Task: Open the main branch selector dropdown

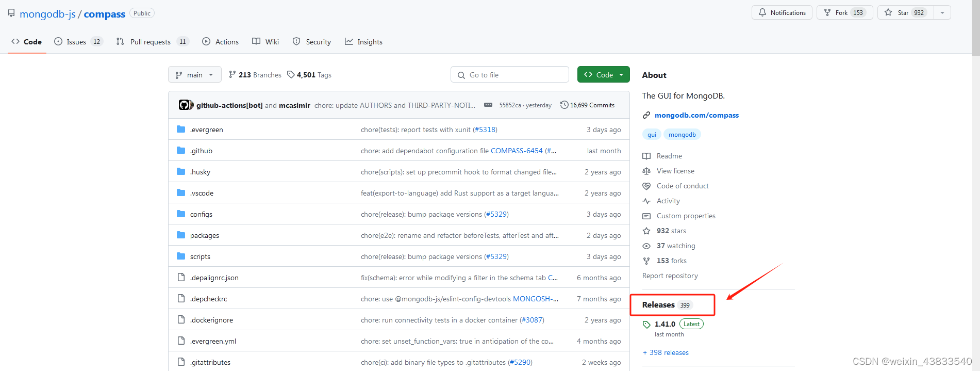Action: click(194, 75)
